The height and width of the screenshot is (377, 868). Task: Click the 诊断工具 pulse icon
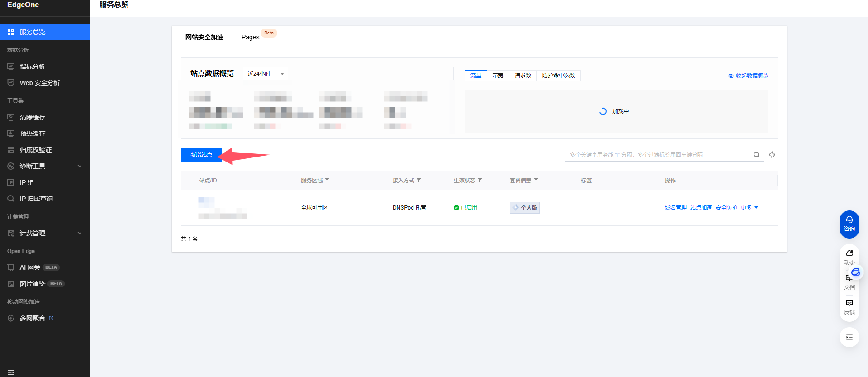[x=11, y=166]
